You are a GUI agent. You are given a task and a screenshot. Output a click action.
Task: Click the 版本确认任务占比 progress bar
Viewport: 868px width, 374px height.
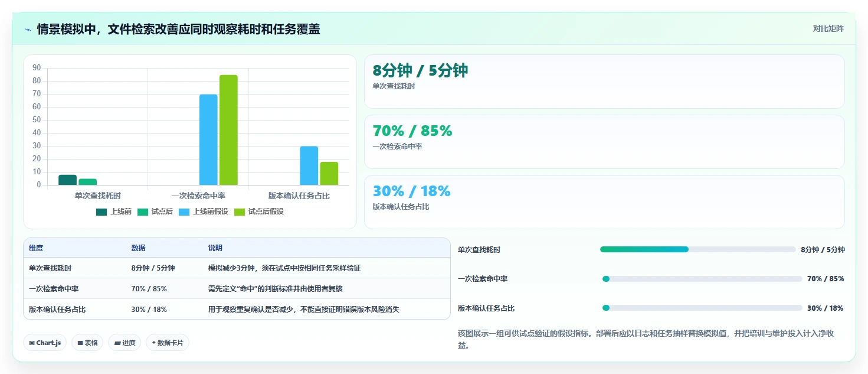click(702, 308)
